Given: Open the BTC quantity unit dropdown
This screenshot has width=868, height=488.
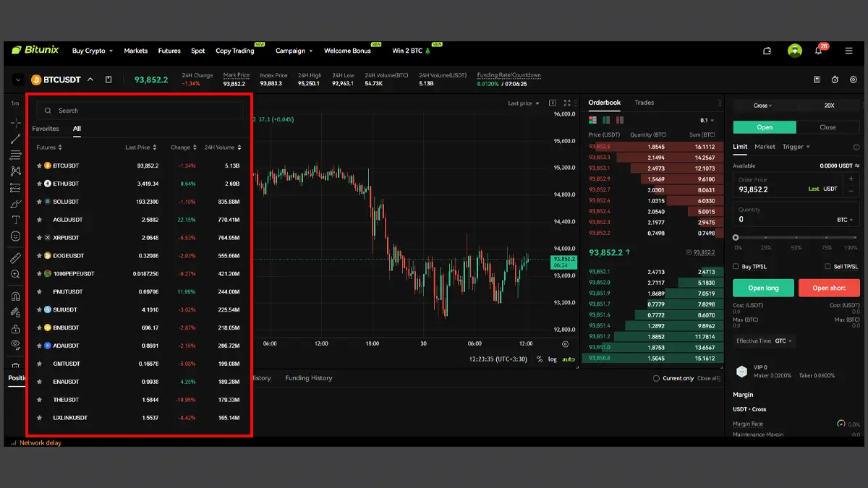Looking at the screenshot, I should (x=846, y=219).
